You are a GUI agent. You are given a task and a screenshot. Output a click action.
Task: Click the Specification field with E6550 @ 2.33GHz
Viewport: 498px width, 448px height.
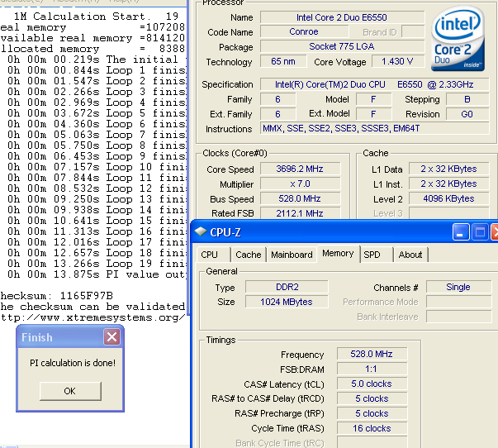(374, 84)
